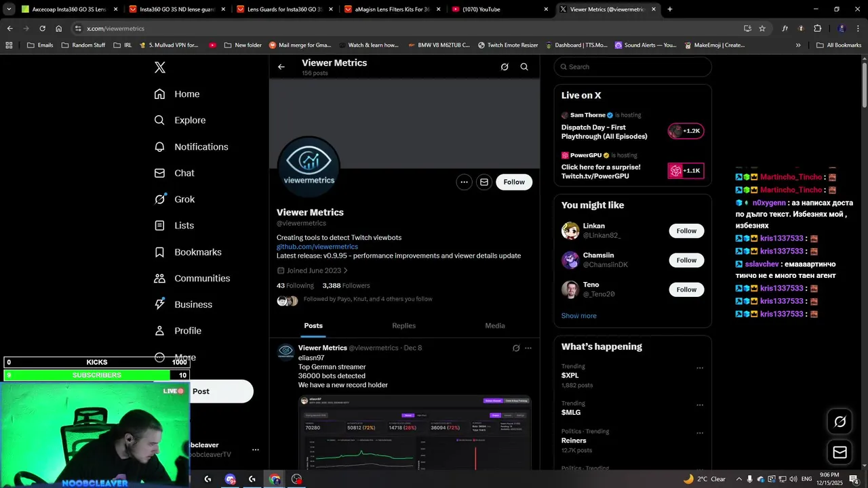Expand Joined June 2023 account info
The image size is (868, 488).
pos(313,270)
